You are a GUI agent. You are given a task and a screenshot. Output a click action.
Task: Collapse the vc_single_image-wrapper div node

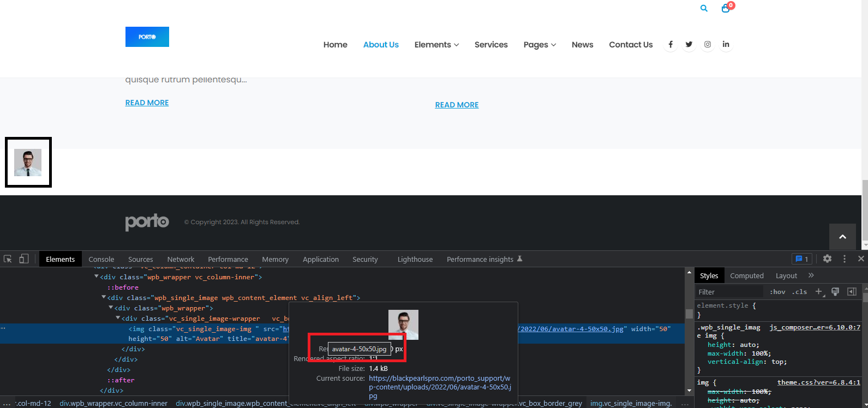click(x=118, y=319)
